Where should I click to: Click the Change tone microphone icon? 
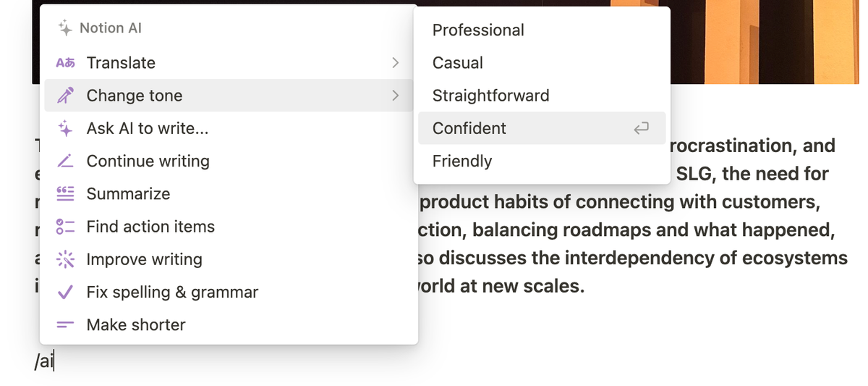click(x=65, y=96)
